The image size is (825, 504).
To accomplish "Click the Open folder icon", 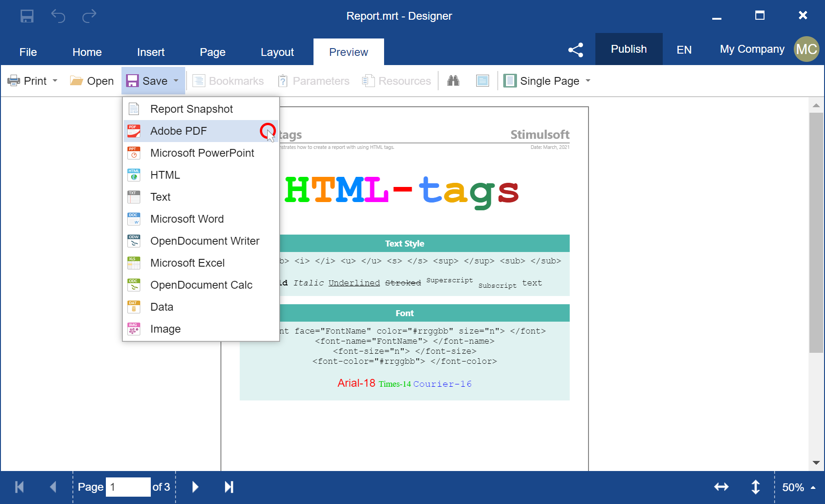I will [x=76, y=81].
